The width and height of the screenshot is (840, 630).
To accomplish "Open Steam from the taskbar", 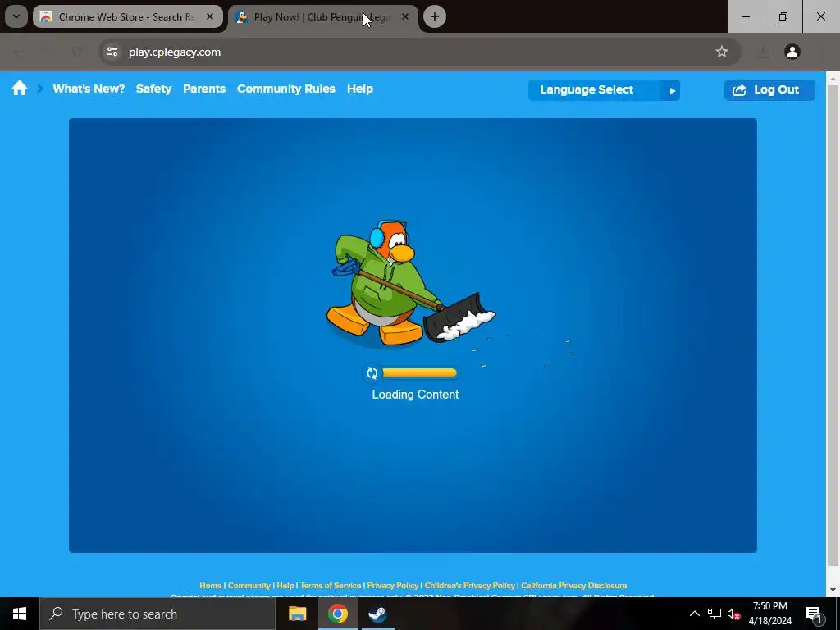I will 377,614.
